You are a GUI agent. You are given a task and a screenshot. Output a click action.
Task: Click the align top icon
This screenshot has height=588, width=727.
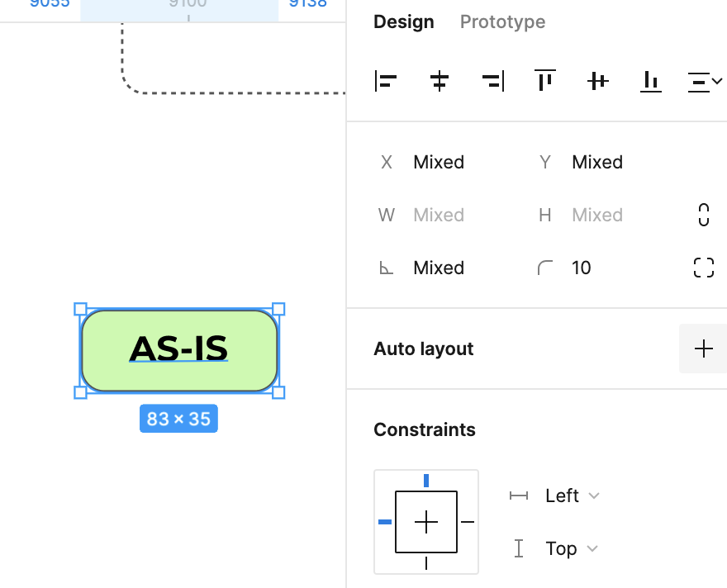(545, 81)
